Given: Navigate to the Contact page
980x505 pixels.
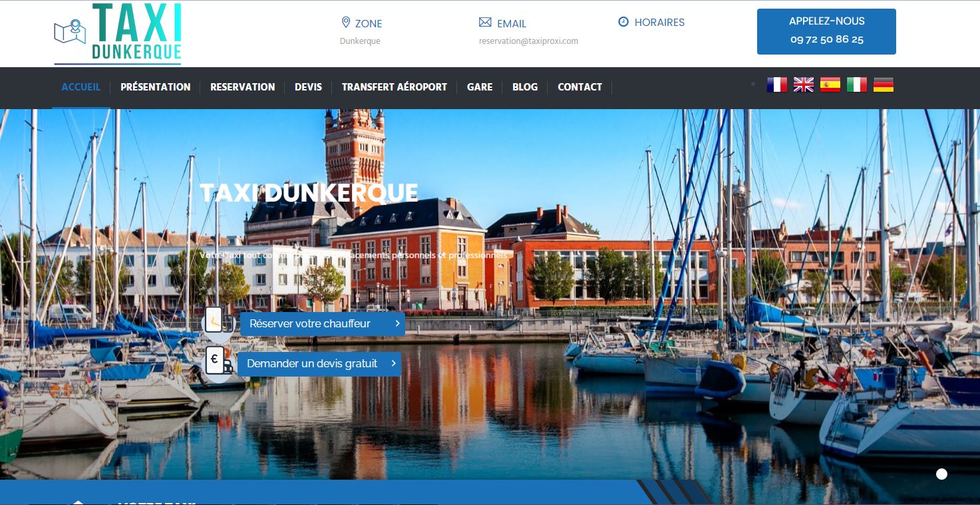Looking at the screenshot, I should [579, 87].
